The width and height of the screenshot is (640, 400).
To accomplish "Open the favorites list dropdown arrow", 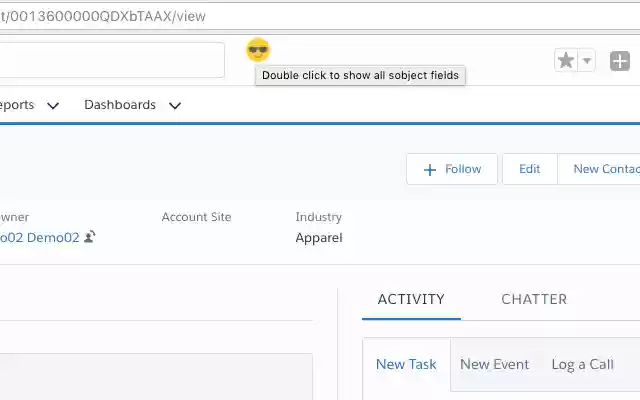I will [x=587, y=60].
